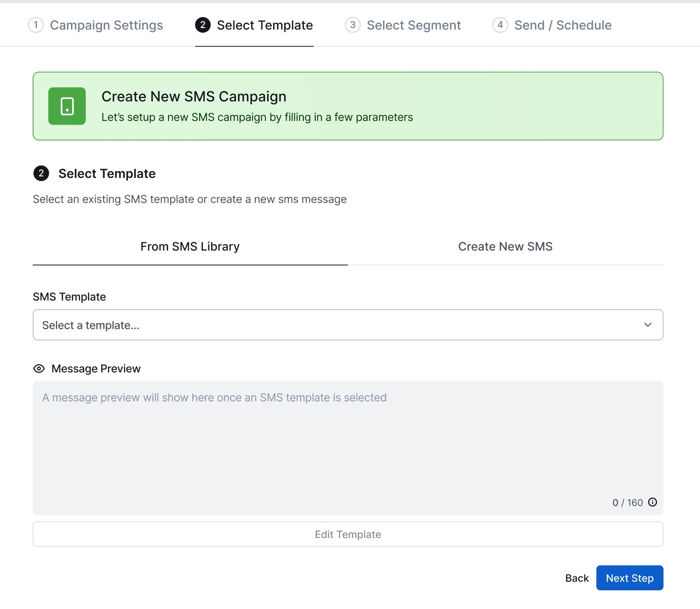The height and width of the screenshot is (609, 700).
Task: Click the eye icon beside Message Preview
Action: tap(39, 369)
